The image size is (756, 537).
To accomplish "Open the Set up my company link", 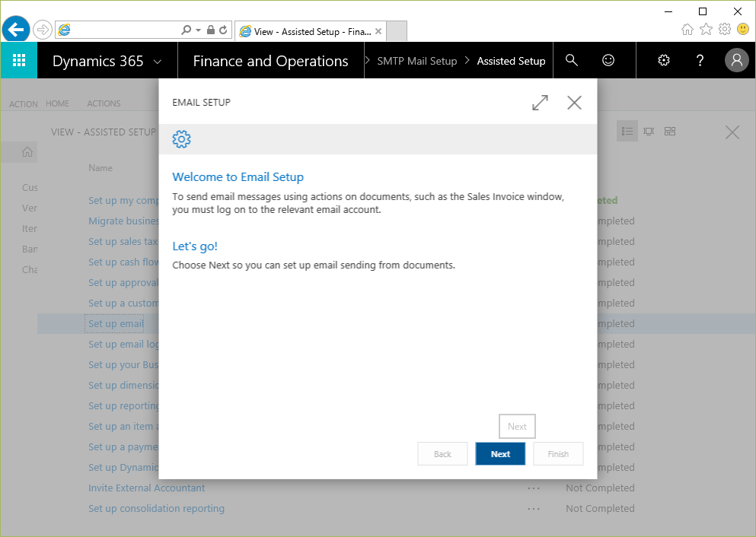I will pos(123,200).
